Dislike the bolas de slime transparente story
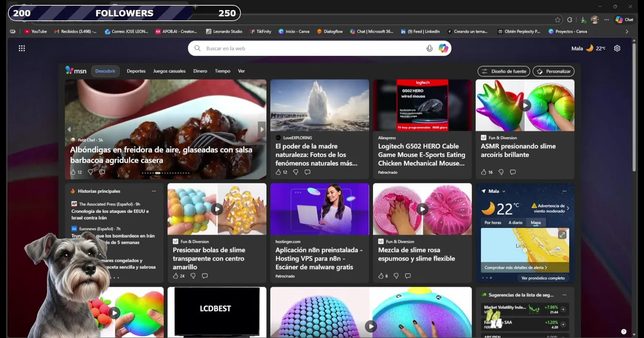Image resolution: width=644 pixels, height=338 pixels. click(x=193, y=276)
